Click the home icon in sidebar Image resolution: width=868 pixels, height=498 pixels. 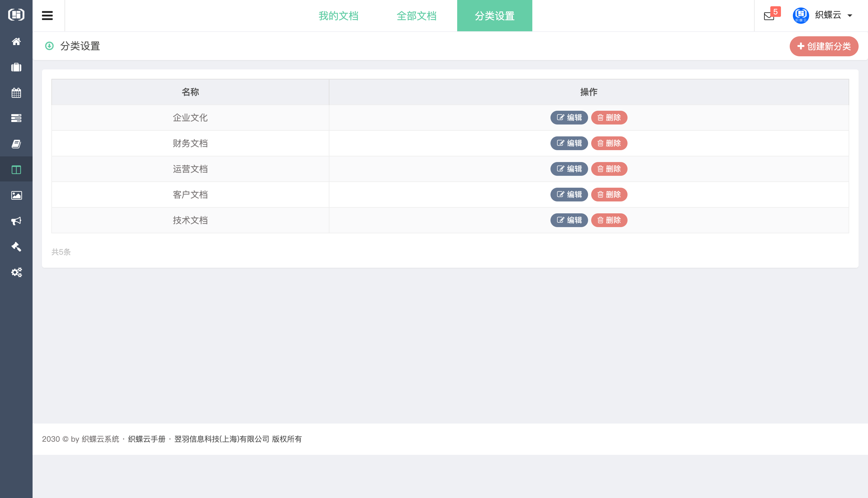click(16, 41)
